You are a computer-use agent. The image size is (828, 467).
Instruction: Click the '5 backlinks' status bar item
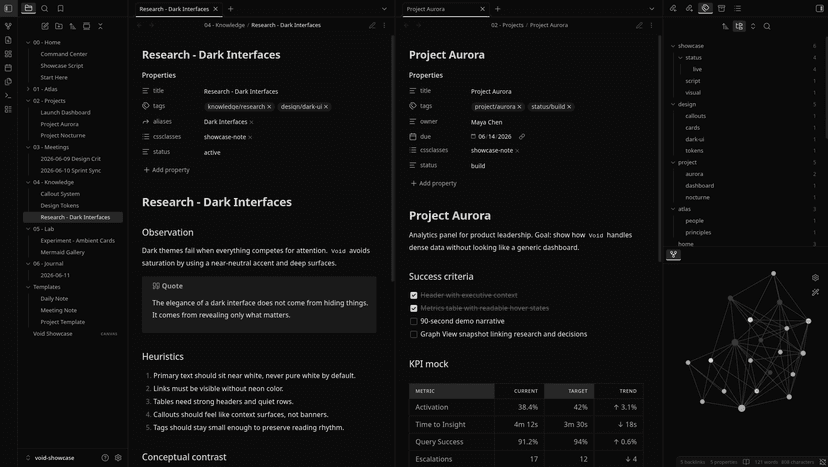click(x=692, y=462)
